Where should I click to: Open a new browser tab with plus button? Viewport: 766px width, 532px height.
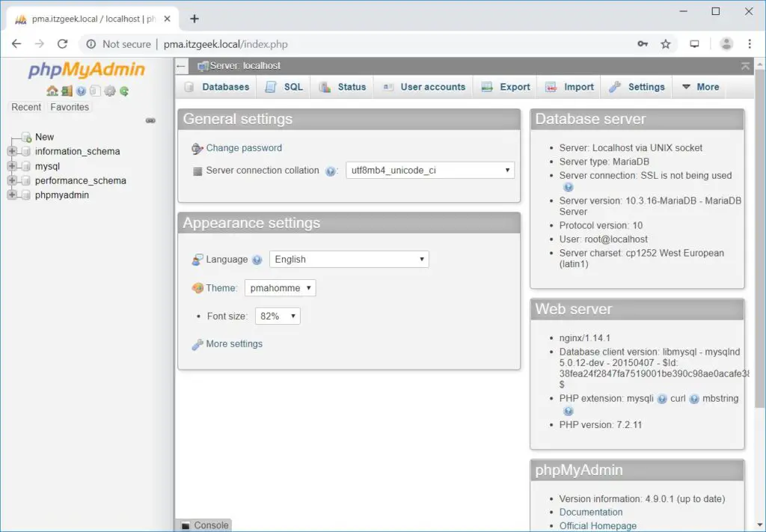194,19
